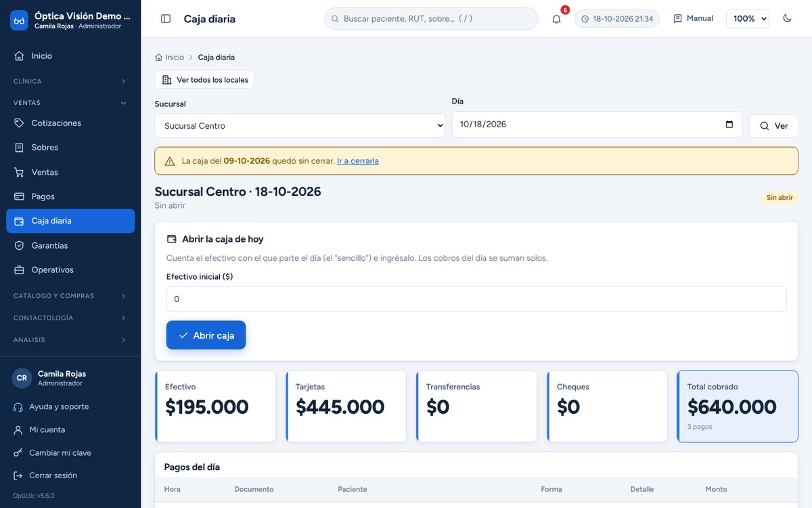Expand the Contactología section
Screen dimensions: 812x508
pos(70,318)
